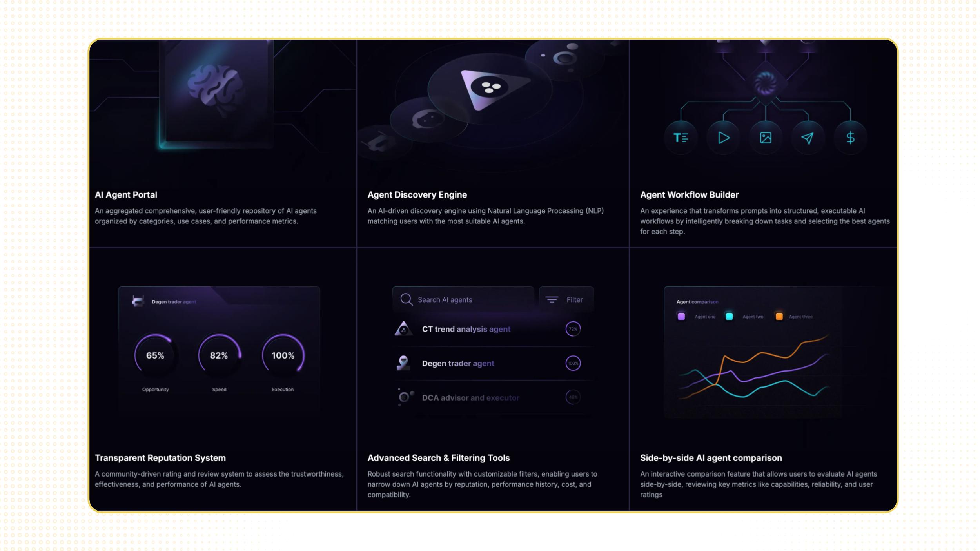Toggle the cyan Agent two legend swatch

pos(729,316)
